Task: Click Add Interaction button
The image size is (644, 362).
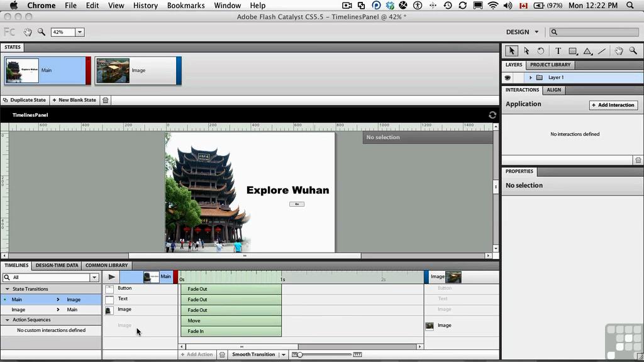Action: tap(614, 105)
